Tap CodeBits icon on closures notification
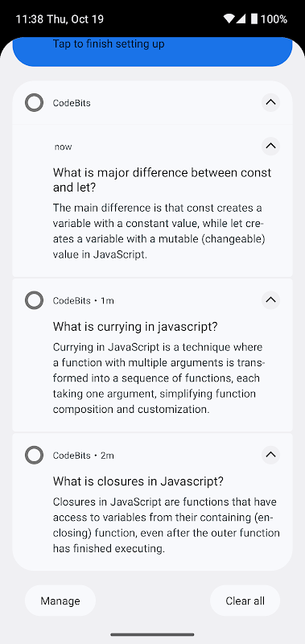The width and height of the screenshot is (305, 644). [x=34, y=455]
